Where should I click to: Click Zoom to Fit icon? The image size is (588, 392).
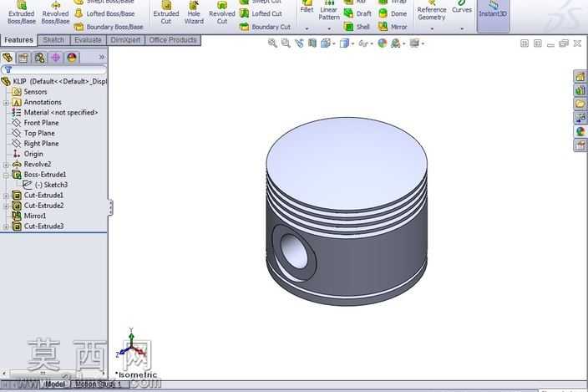coord(272,43)
